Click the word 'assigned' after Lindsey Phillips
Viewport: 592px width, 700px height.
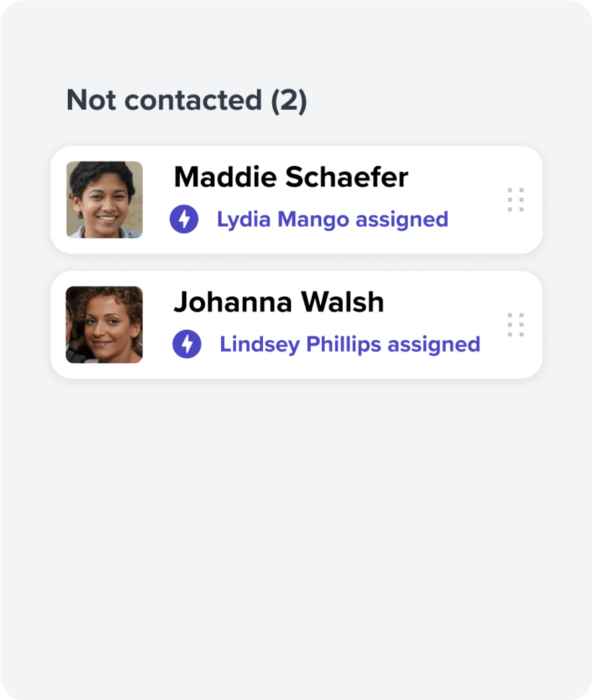coord(434,345)
